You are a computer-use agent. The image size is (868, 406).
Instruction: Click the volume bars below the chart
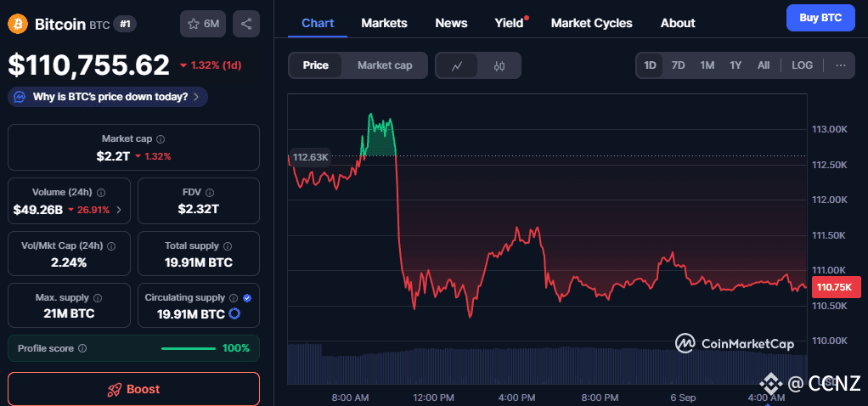(547, 364)
